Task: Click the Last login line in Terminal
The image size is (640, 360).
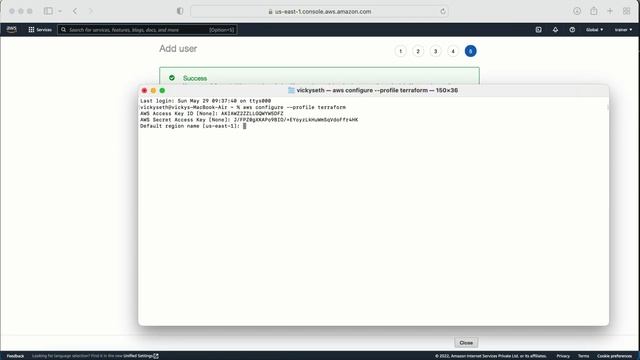Action: [x=205, y=101]
